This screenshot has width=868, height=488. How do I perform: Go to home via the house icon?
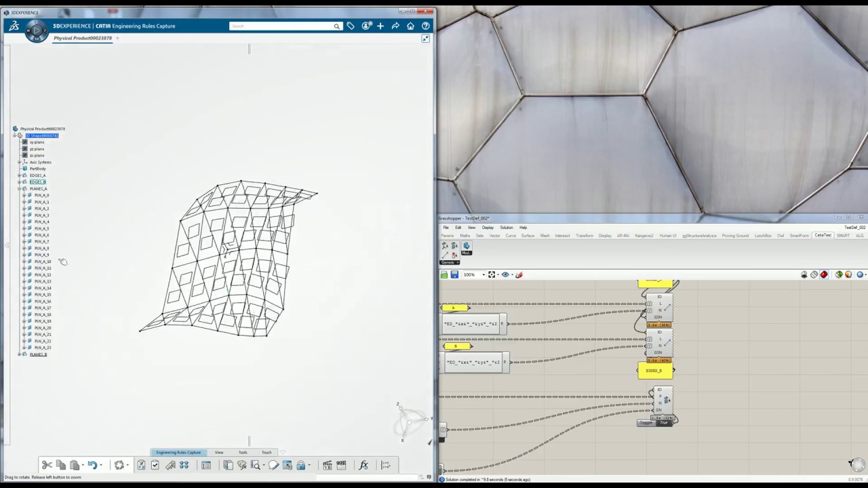pyautogui.click(x=410, y=26)
